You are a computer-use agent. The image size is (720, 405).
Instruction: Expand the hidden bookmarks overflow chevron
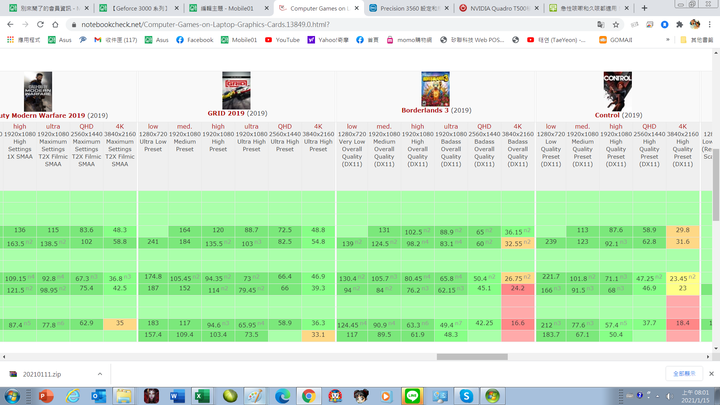click(668, 40)
